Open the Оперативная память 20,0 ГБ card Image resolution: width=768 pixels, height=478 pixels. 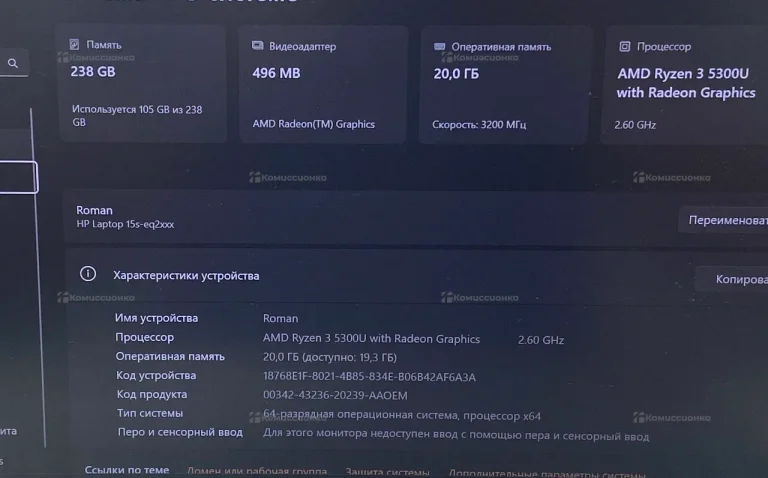tap(505, 85)
